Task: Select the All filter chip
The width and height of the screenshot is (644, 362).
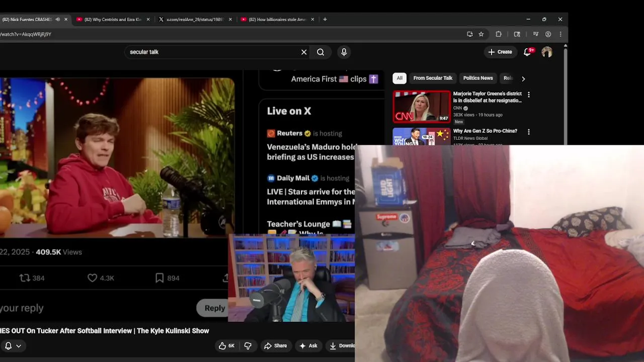Action: point(399,78)
